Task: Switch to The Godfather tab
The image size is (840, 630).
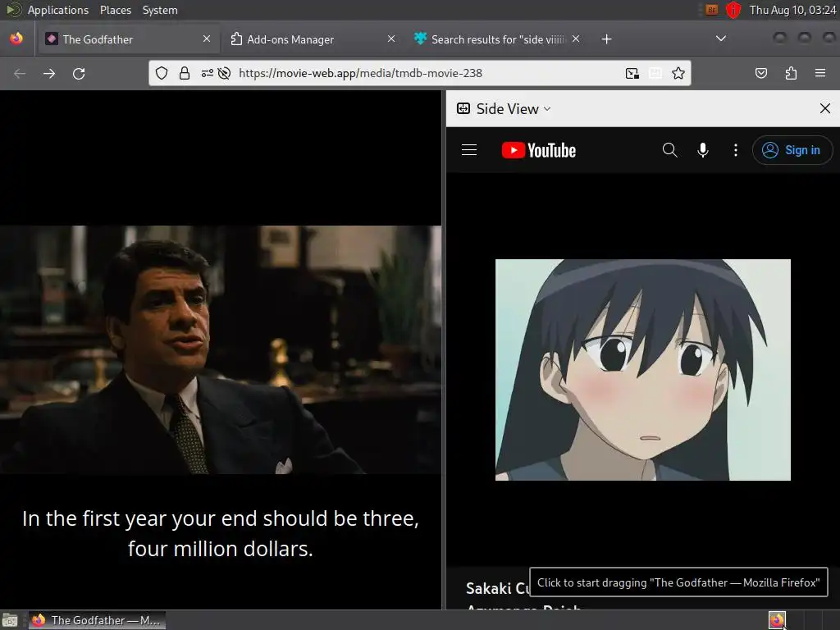Action: coord(127,39)
